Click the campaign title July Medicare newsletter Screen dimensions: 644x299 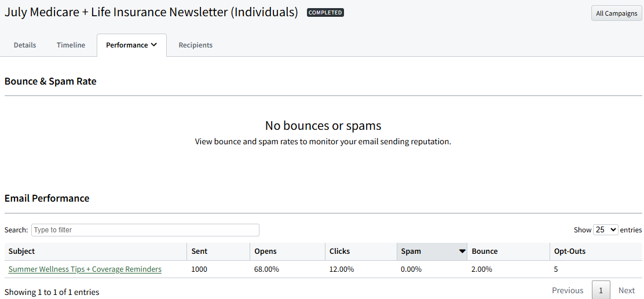pyautogui.click(x=151, y=12)
